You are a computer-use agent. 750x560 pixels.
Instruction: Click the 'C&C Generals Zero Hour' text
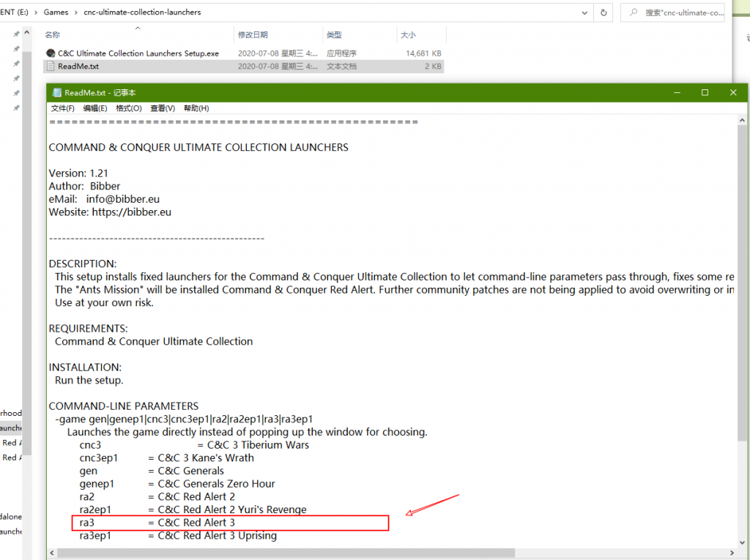click(216, 483)
